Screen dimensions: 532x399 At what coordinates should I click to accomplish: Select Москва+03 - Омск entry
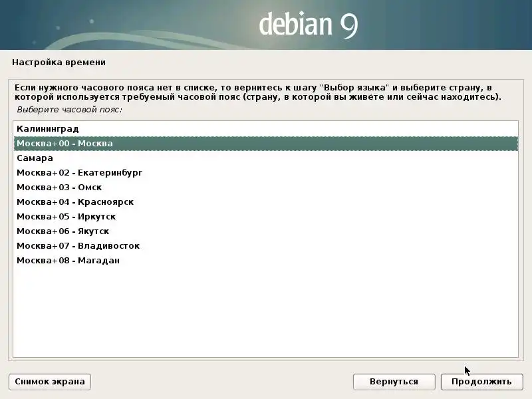point(265,188)
